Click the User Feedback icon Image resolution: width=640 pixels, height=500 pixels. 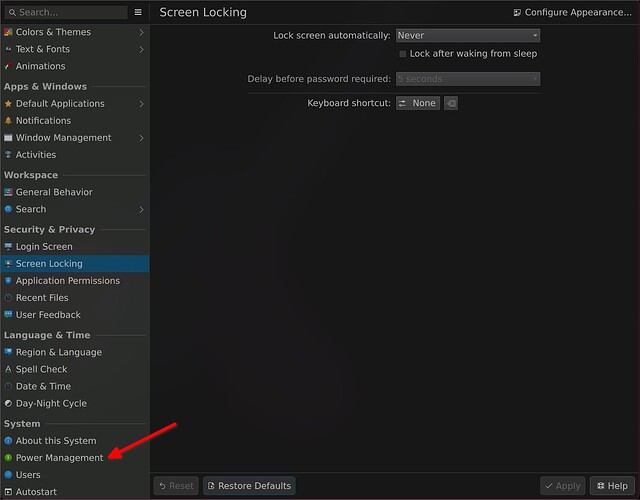pyautogui.click(x=8, y=315)
